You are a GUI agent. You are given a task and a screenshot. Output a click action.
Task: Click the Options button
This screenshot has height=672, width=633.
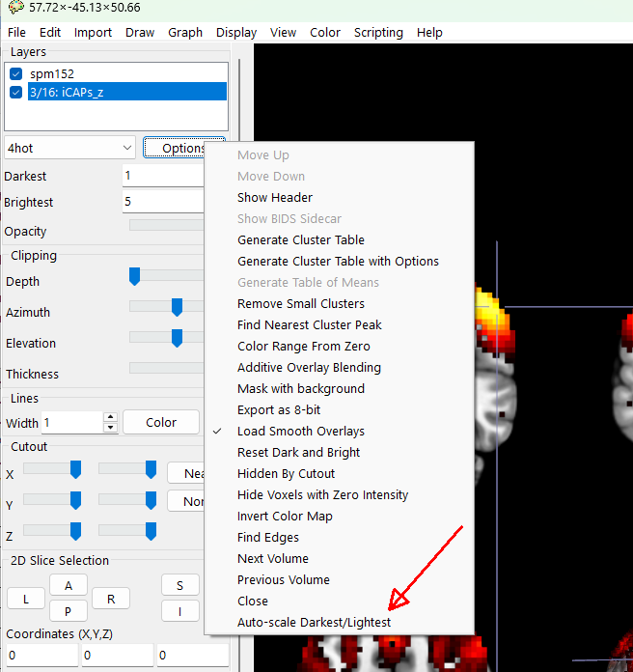point(175,149)
